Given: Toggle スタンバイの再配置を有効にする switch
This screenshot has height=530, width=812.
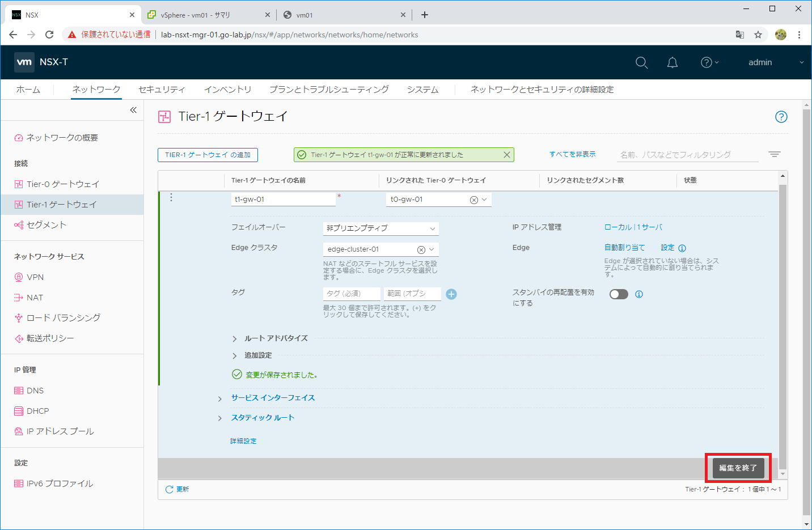Looking at the screenshot, I should coord(619,294).
